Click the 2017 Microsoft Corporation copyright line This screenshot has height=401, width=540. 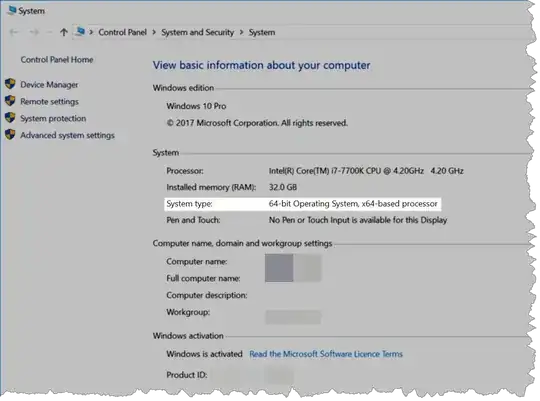pyautogui.click(x=257, y=123)
